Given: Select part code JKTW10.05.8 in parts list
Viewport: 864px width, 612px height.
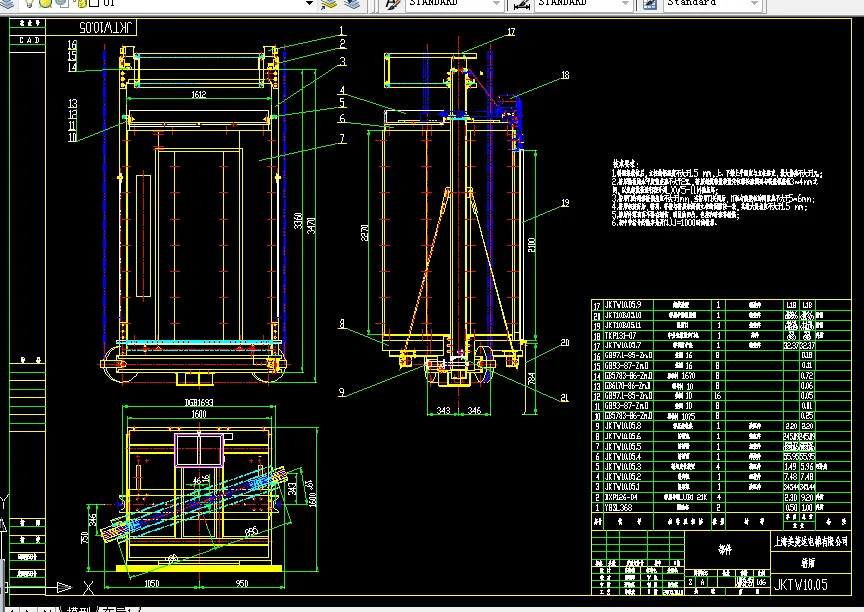Looking at the screenshot, I should [x=623, y=426].
